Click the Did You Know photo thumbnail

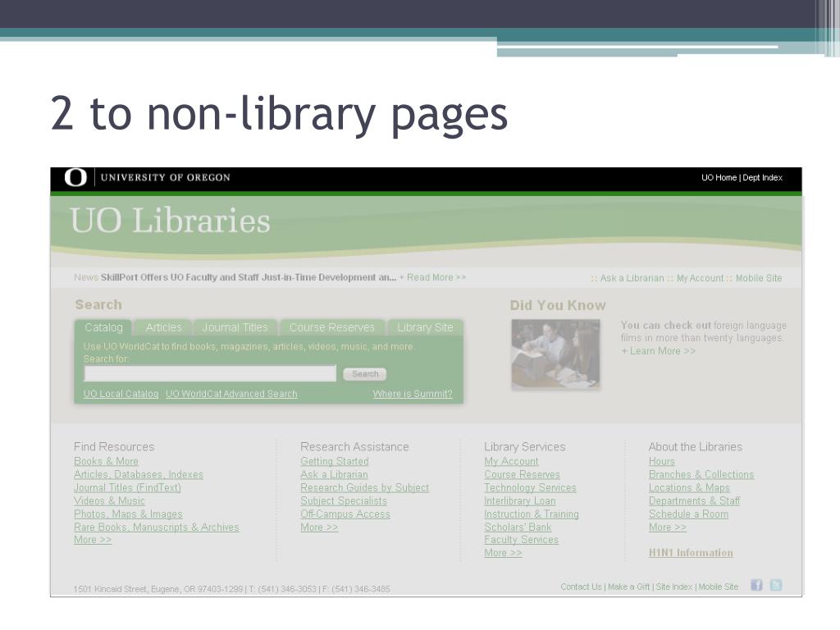click(555, 354)
